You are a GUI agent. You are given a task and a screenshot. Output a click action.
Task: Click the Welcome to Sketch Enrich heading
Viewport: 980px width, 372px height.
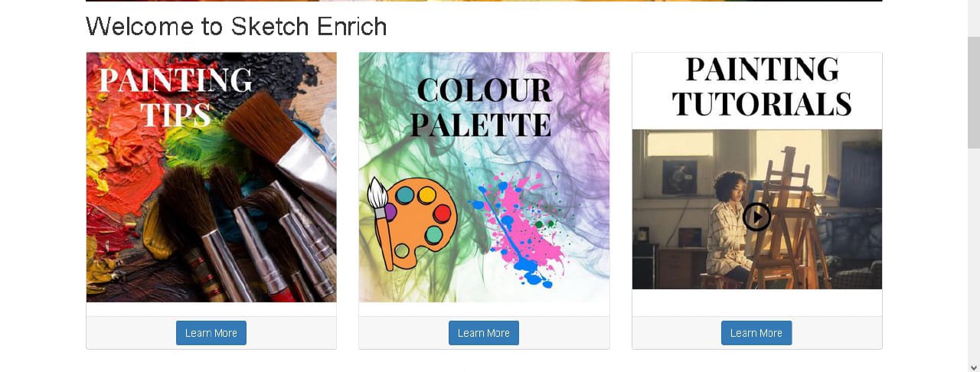[237, 27]
